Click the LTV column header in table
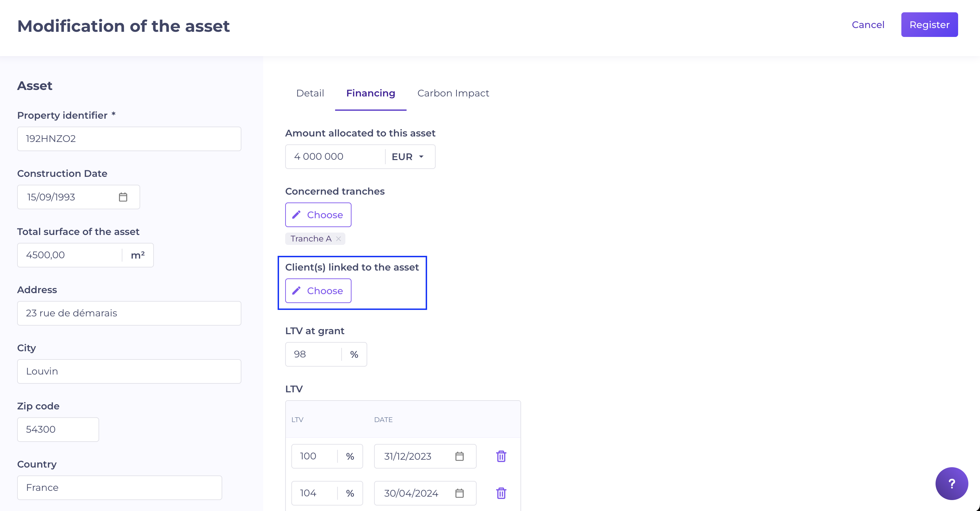This screenshot has height=511, width=980. 297,420
